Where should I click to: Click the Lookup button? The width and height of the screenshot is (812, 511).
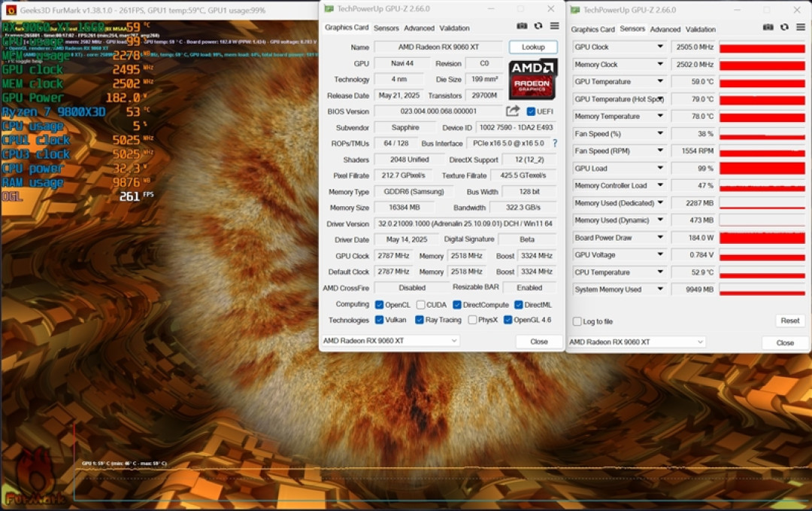[533, 47]
